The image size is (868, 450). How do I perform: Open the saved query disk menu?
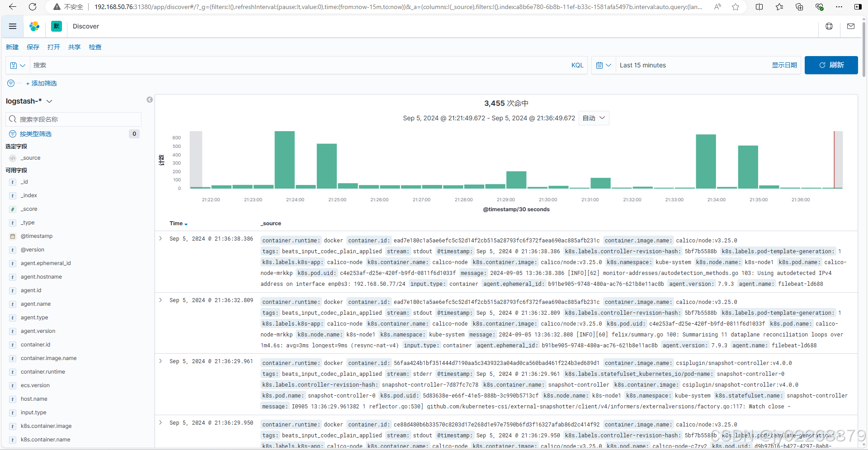18,65
